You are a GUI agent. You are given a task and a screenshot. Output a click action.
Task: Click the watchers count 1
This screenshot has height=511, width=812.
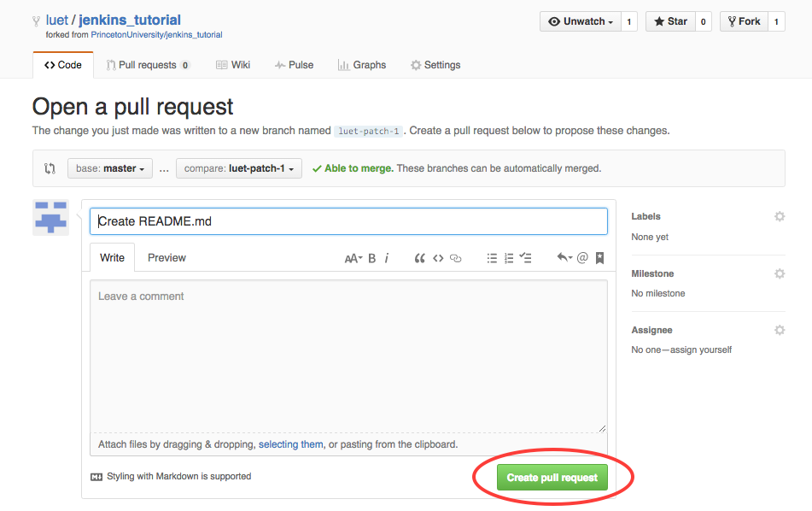click(629, 21)
